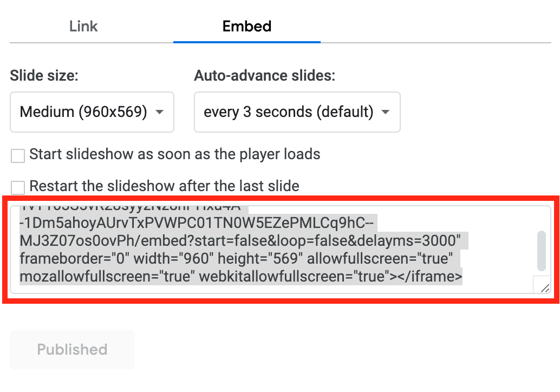Click the arrow icon beside Medium (960x569)

[x=159, y=112]
